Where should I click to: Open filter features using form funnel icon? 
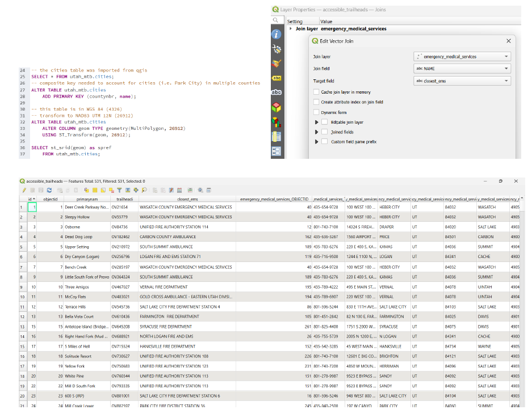coord(119,190)
